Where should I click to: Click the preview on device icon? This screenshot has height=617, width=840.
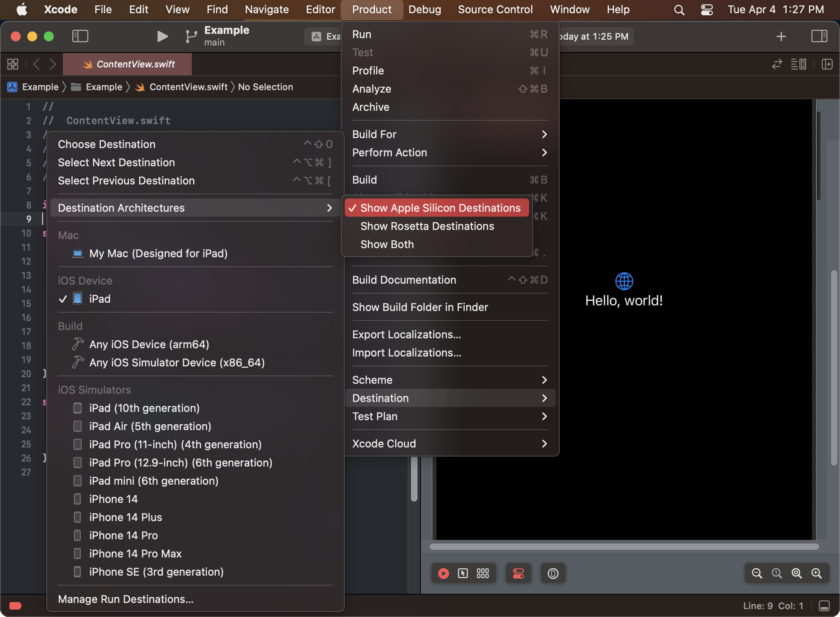[553, 573]
